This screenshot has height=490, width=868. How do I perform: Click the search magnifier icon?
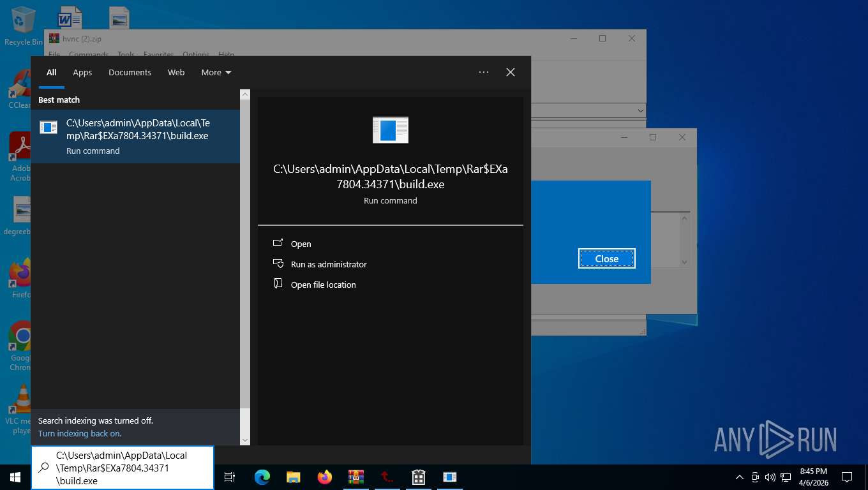[x=43, y=468]
